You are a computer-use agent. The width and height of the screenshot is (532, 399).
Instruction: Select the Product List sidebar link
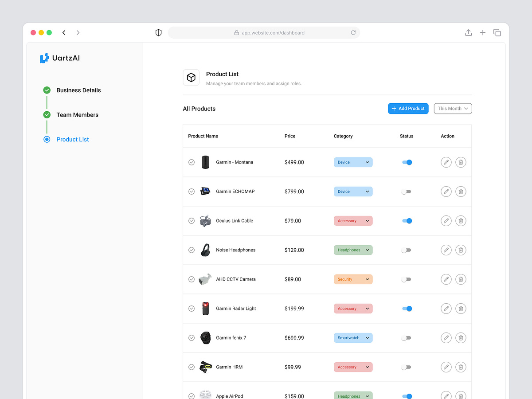pos(72,139)
